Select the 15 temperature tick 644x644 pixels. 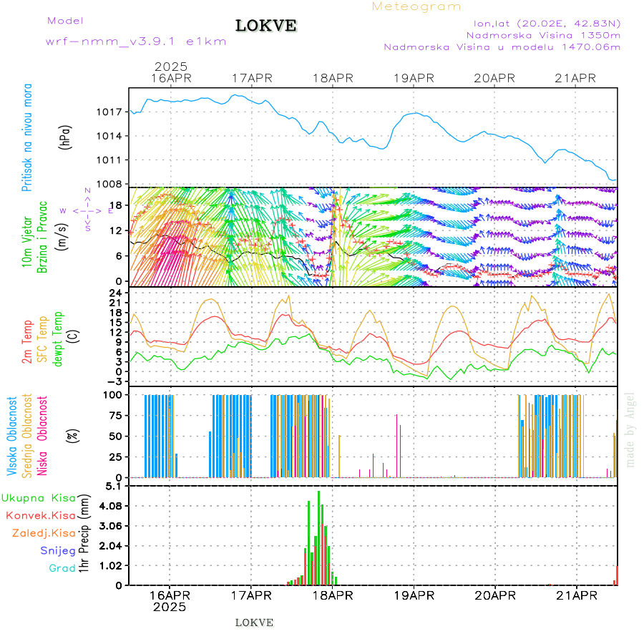[116, 323]
